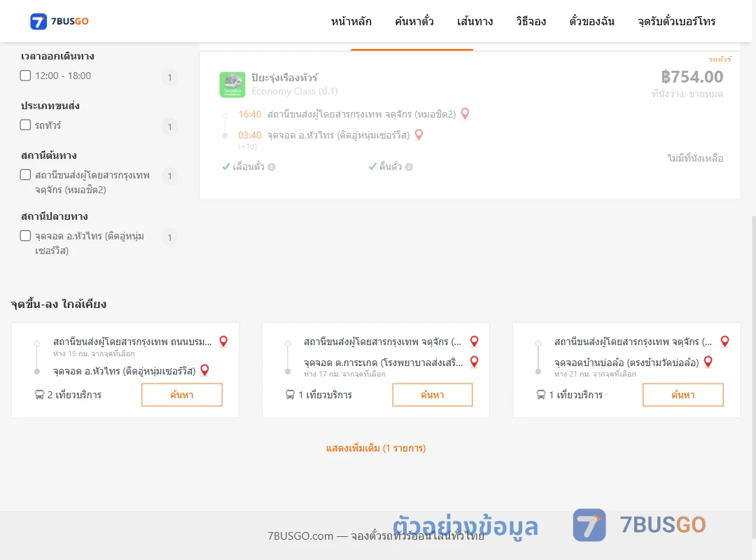This screenshot has width=756, height=560.
Task: Click map pin beside 03:40 arrival stop
Action: tap(419, 134)
